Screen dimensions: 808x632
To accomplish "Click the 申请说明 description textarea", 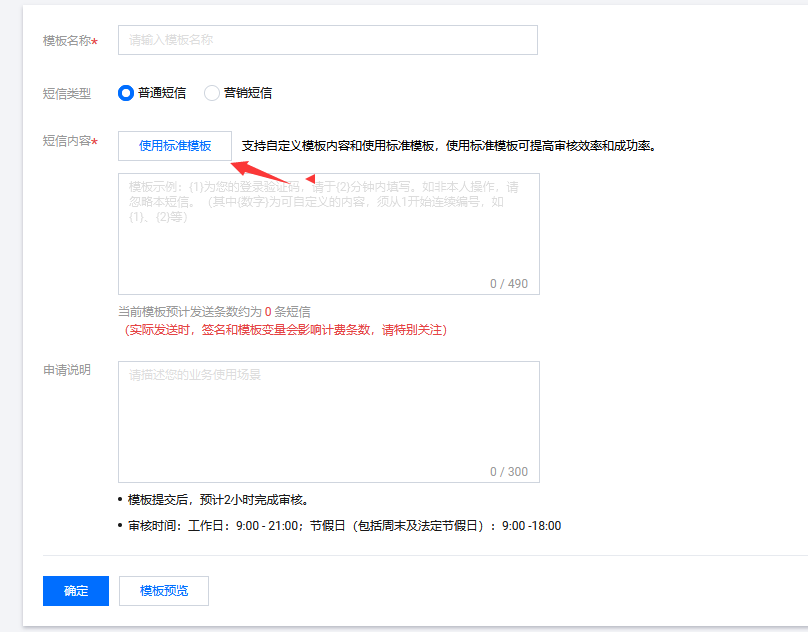I will click(x=328, y=420).
